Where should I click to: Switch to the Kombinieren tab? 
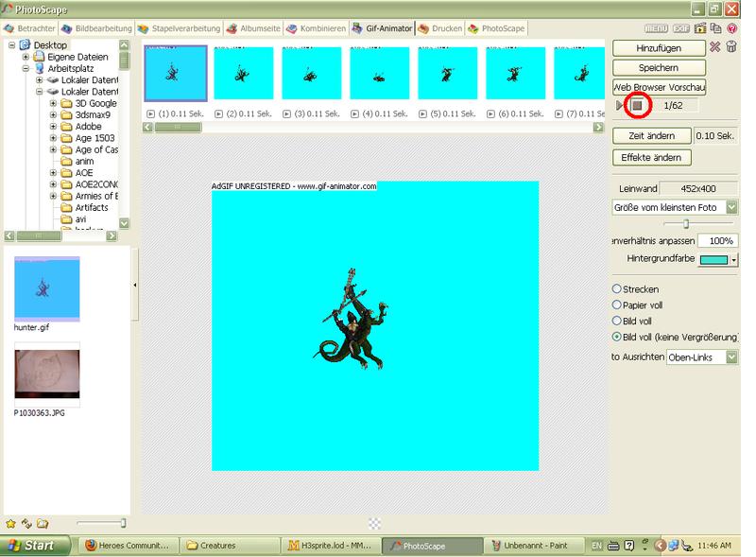[x=317, y=28]
